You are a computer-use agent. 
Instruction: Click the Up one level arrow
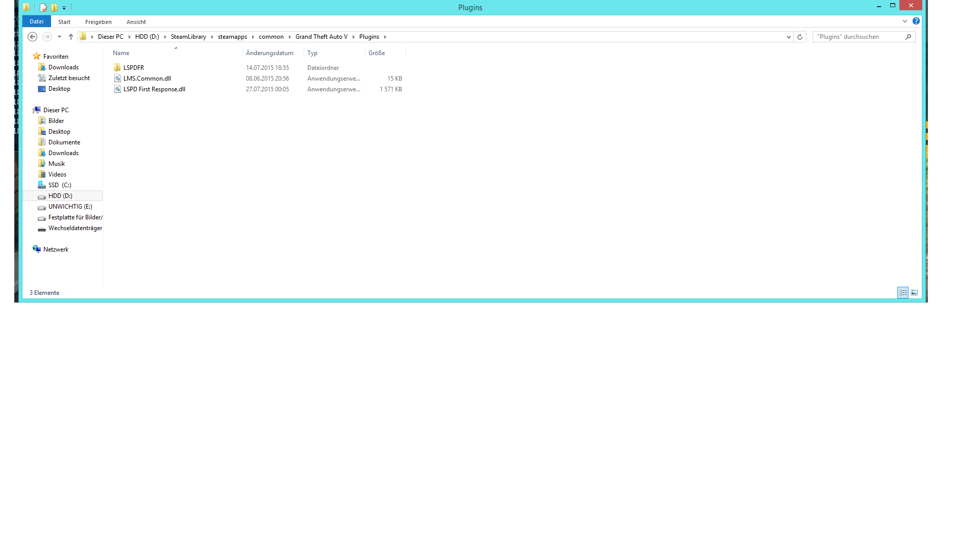coord(71,37)
